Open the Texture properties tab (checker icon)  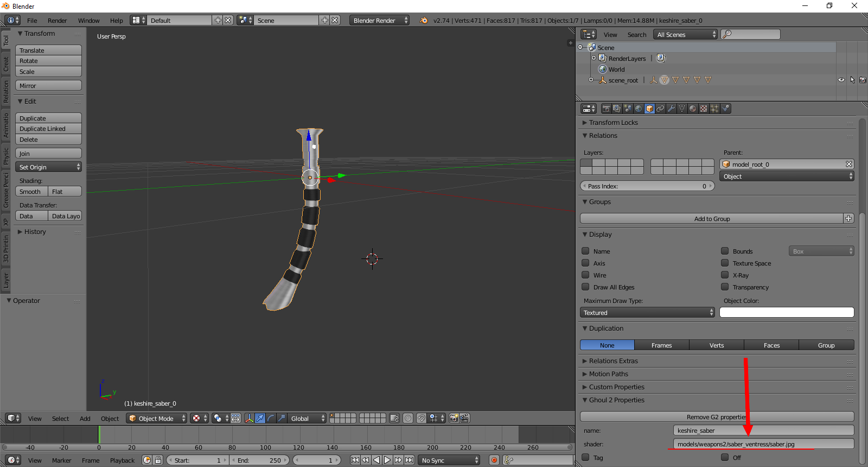[x=704, y=109]
